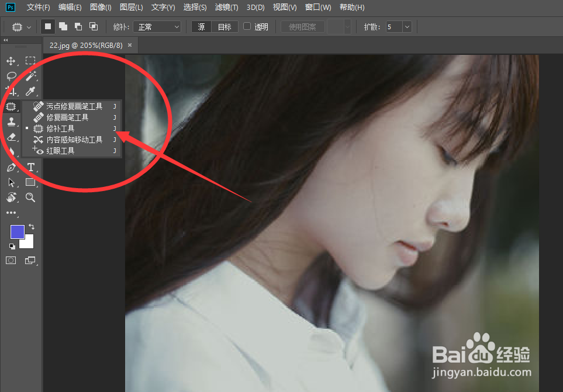
Task: Open the 视图(V) menu
Action: pos(285,7)
